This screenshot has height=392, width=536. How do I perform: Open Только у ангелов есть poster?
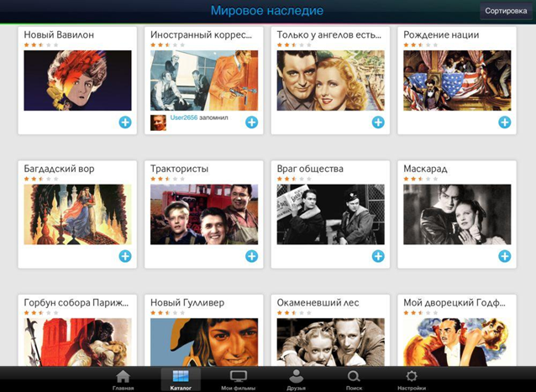[330, 81]
